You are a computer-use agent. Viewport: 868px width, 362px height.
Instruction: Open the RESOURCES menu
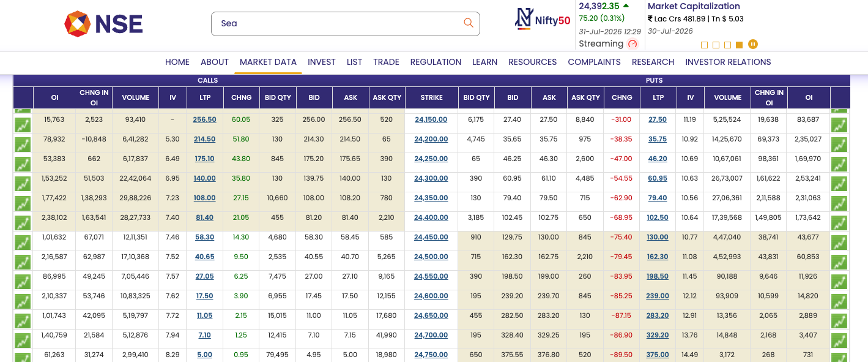coord(532,62)
